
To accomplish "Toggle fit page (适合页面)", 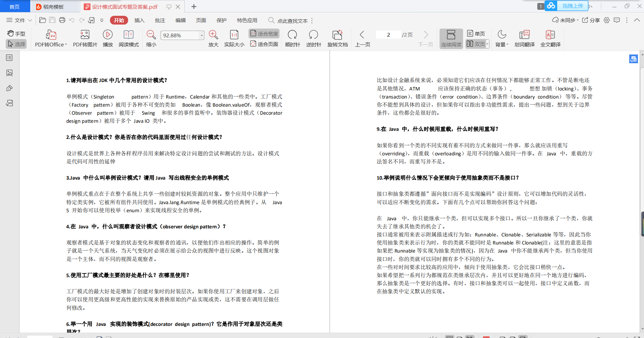I will (264, 44).
